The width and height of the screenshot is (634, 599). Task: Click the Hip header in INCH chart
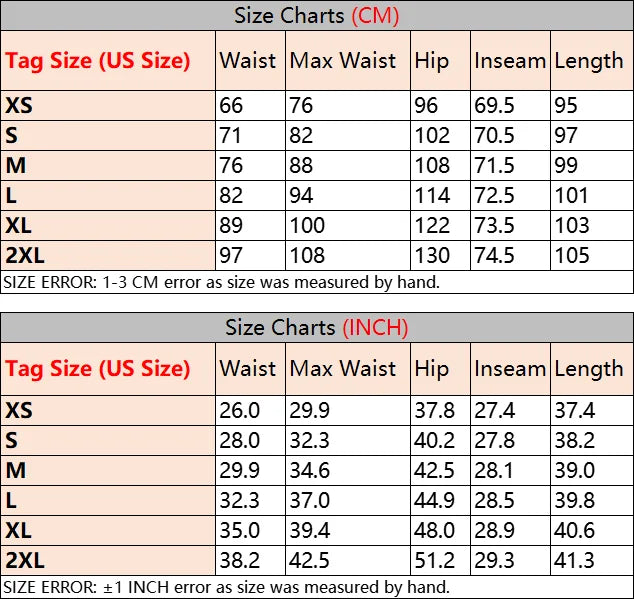pyautogui.click(x=431, y=369)
